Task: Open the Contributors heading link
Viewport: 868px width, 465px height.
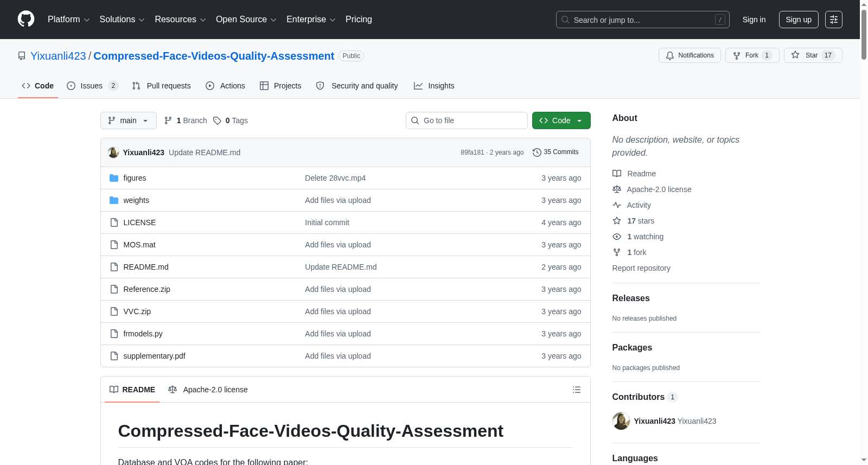Action: [645, 397]
